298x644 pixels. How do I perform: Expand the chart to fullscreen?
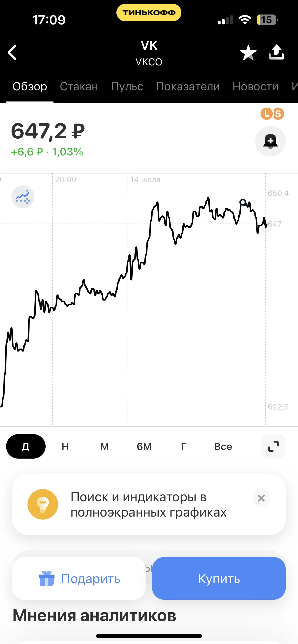(x=274, y=446)
